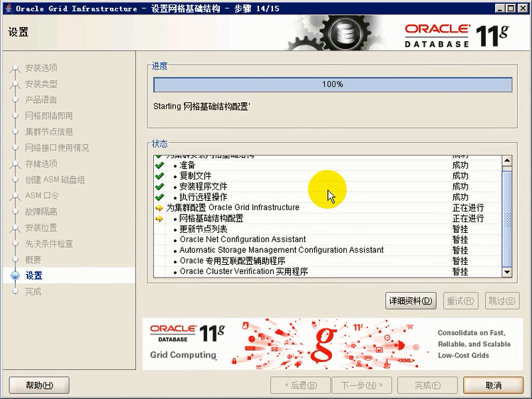Open help with 帮助(H) button
Viewport: 532px width, 399px height.
tap(39, 386)
